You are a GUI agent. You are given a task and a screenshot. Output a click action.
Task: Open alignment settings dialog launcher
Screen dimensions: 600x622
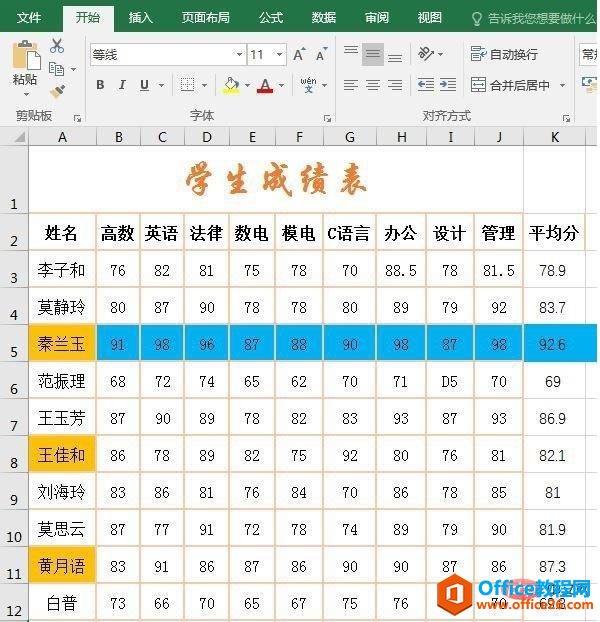566,118
